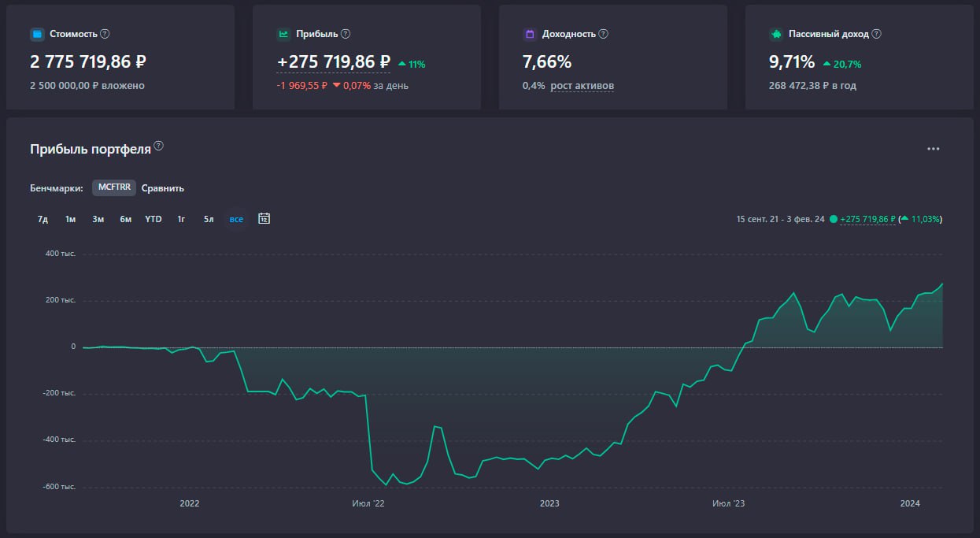
Task: Switch the chart to YTD period
Action: (153, 219)
